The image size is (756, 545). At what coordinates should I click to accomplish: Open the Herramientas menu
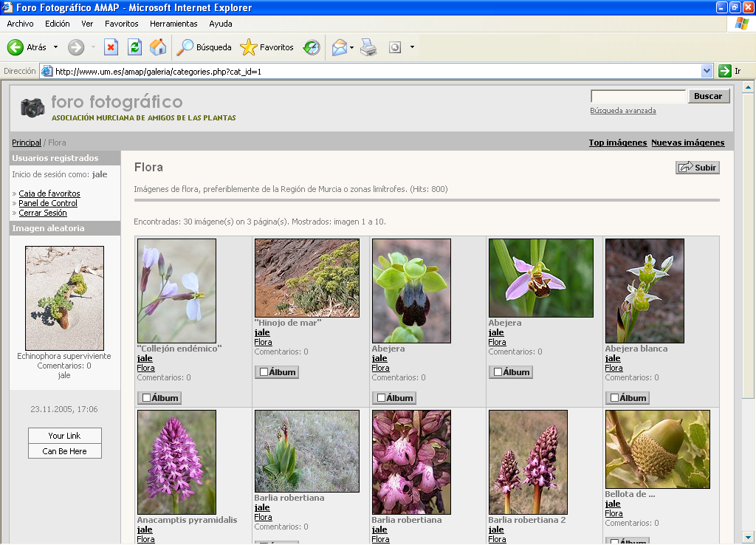pos(173,24)
